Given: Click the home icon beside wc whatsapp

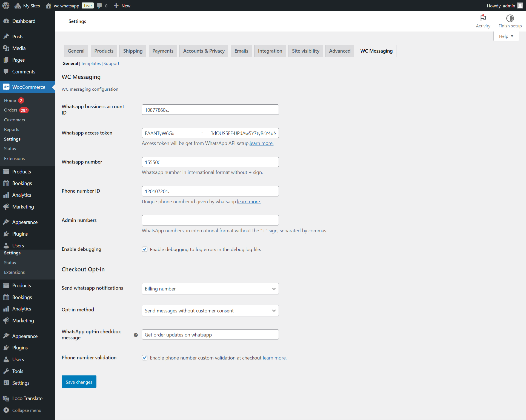Looking at the screenshot, I should click(48, 6).
